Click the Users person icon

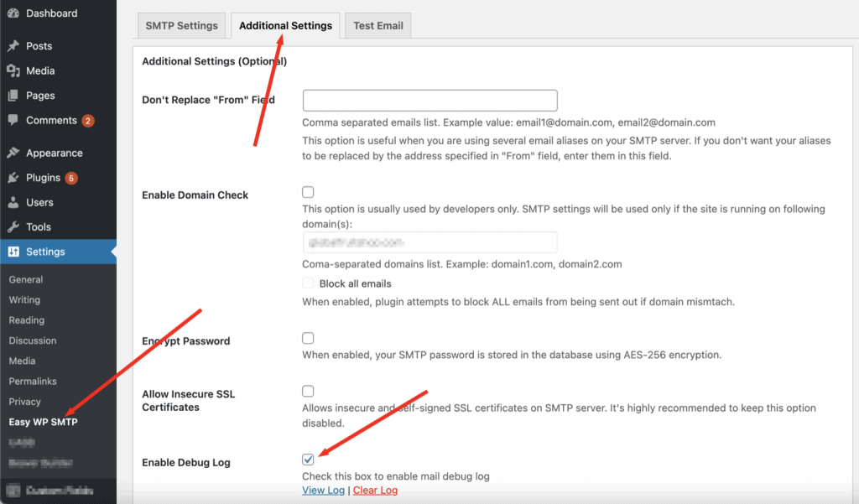coord(13,202)
